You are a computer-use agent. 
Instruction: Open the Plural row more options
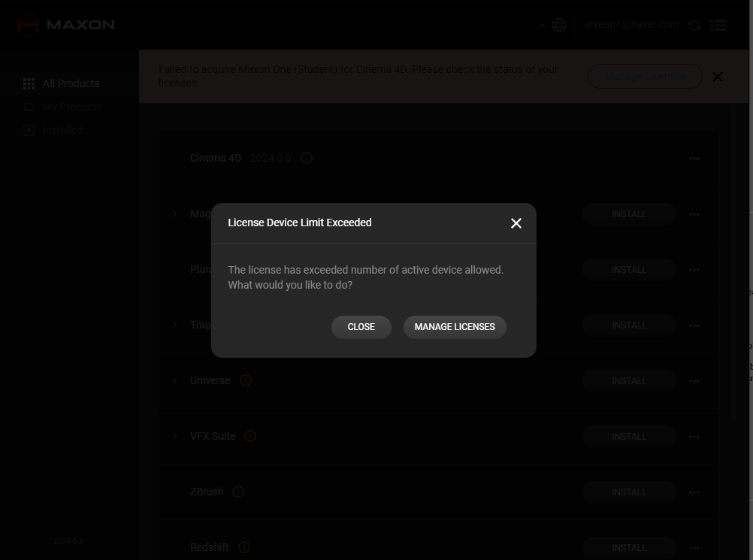(694, 270)
